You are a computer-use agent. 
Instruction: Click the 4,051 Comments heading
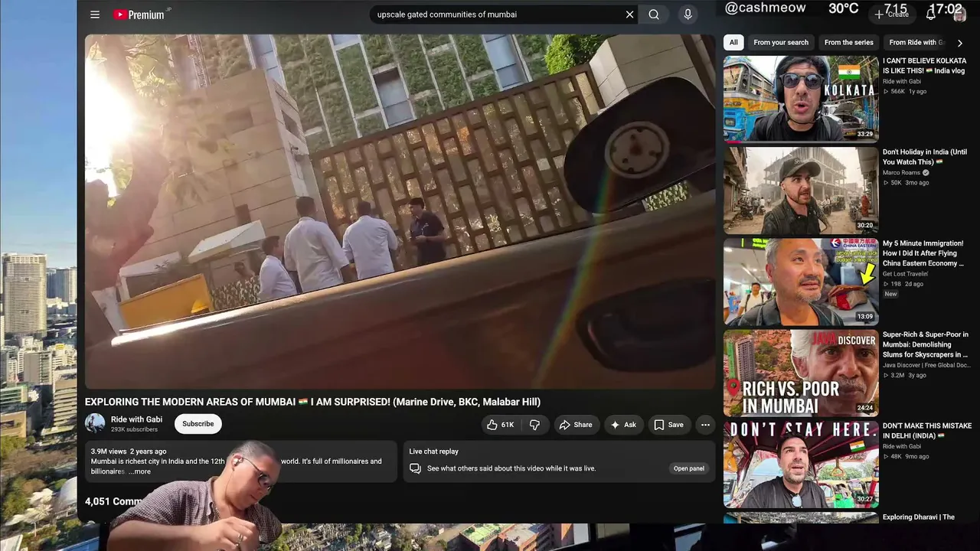(115, 501)
